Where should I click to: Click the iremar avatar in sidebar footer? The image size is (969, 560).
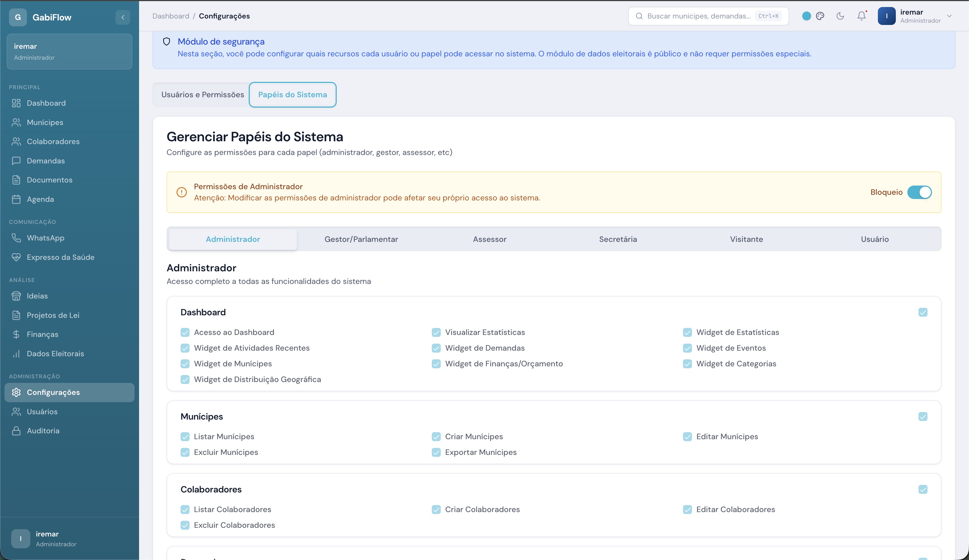tap(21, 538)
